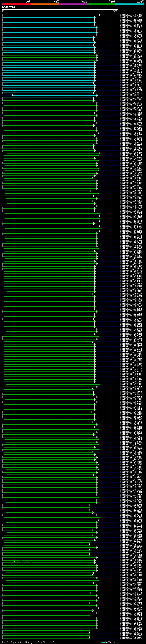Select UniRef100_Q895E4 hit
Screen dimensions: 146x644
[131, 387]
